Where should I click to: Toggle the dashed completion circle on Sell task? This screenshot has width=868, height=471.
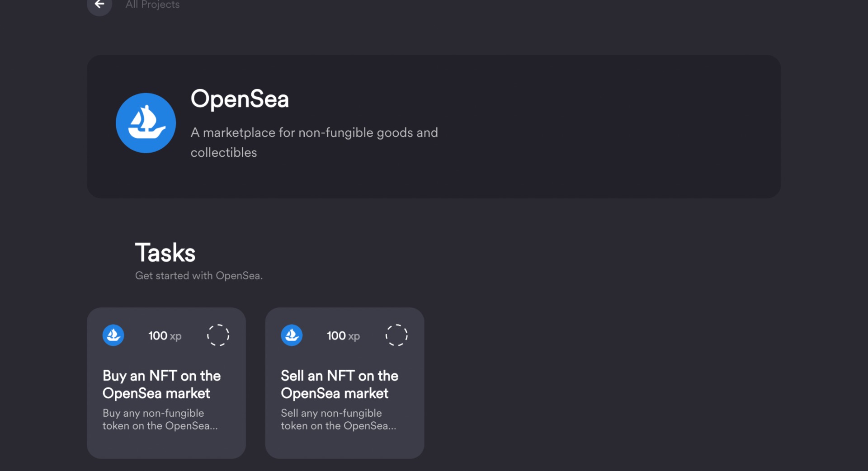tap(396, 335)
